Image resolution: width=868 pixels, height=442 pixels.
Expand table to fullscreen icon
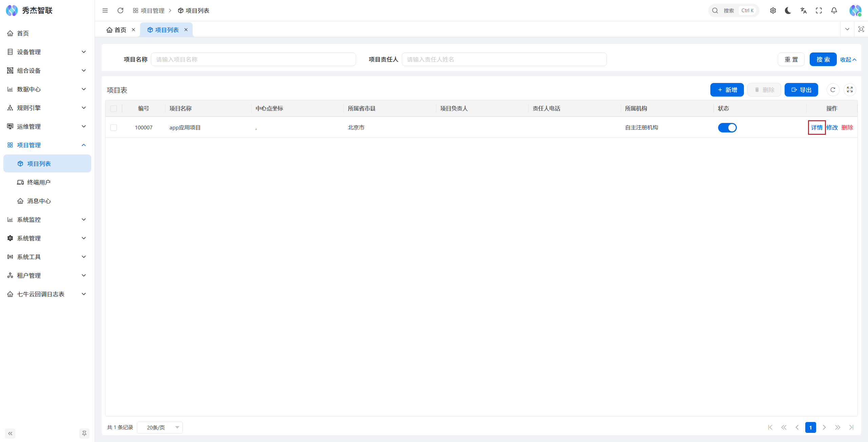pyautogui.click(x=850, y=90)
